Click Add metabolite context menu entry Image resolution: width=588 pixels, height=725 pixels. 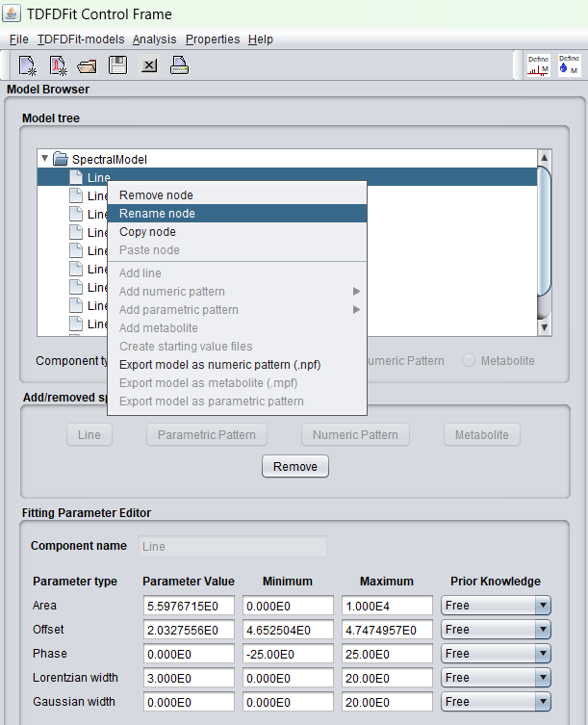click(x=237, y=328)
